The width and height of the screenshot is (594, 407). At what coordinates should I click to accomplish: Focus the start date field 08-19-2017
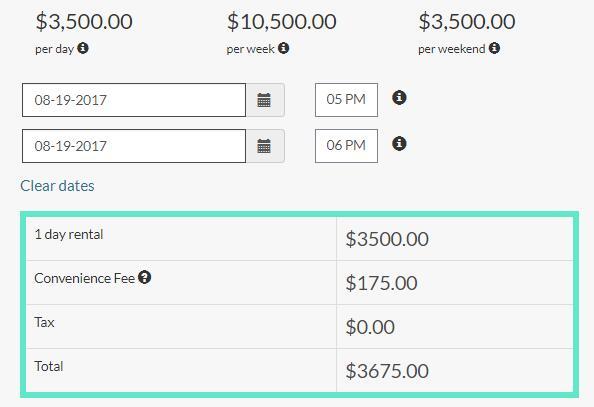click(x=134, y=100)
